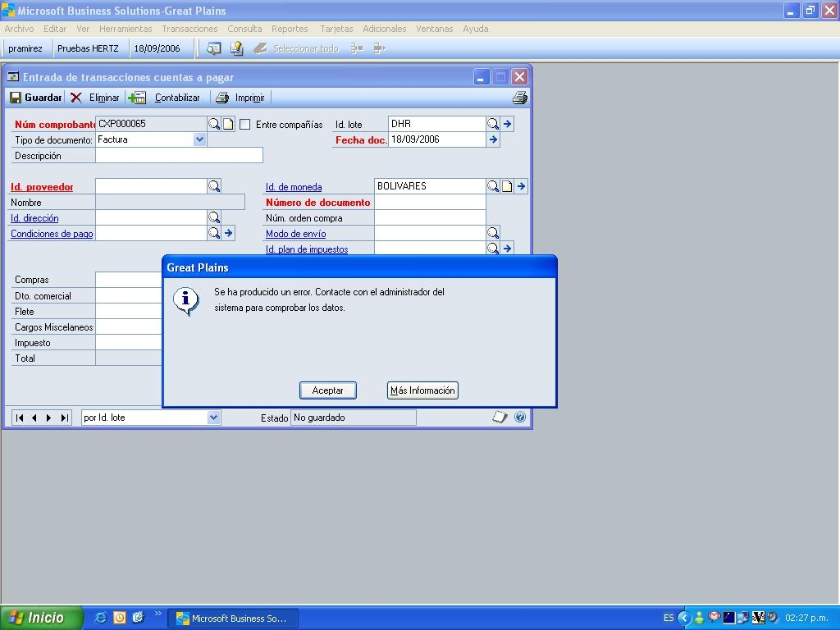This screenshot has width=840, height=630.
Task: Go to the previous record navigation button
Action: (x=34, y=418)
